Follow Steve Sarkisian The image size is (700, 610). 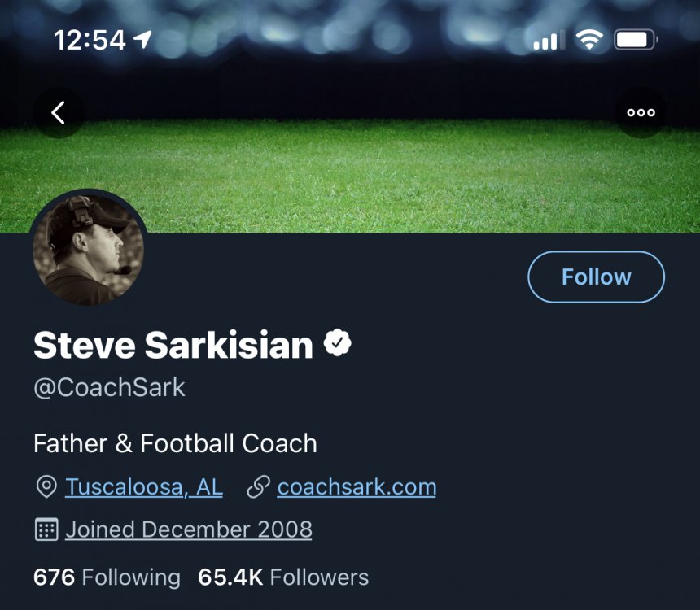596,277
